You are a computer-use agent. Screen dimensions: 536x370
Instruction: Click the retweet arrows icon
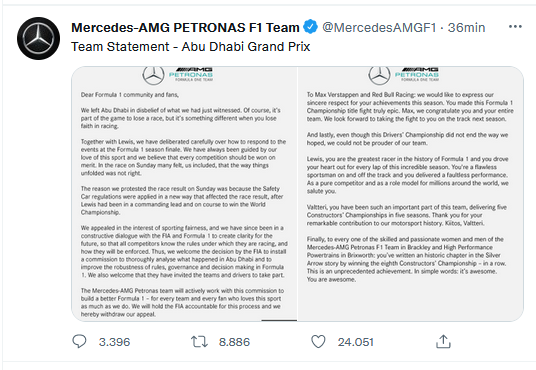(199, 342)
